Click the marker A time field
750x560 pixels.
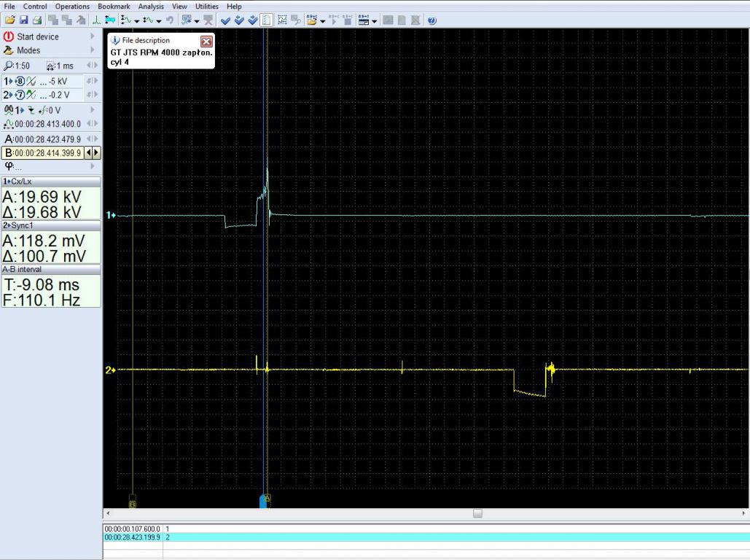click(x=42, y=139)
